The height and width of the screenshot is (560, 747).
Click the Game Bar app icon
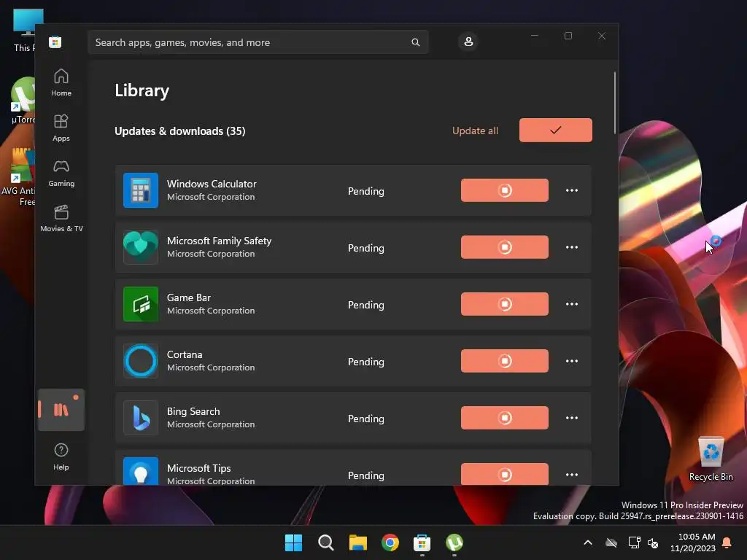pos(141,304)
